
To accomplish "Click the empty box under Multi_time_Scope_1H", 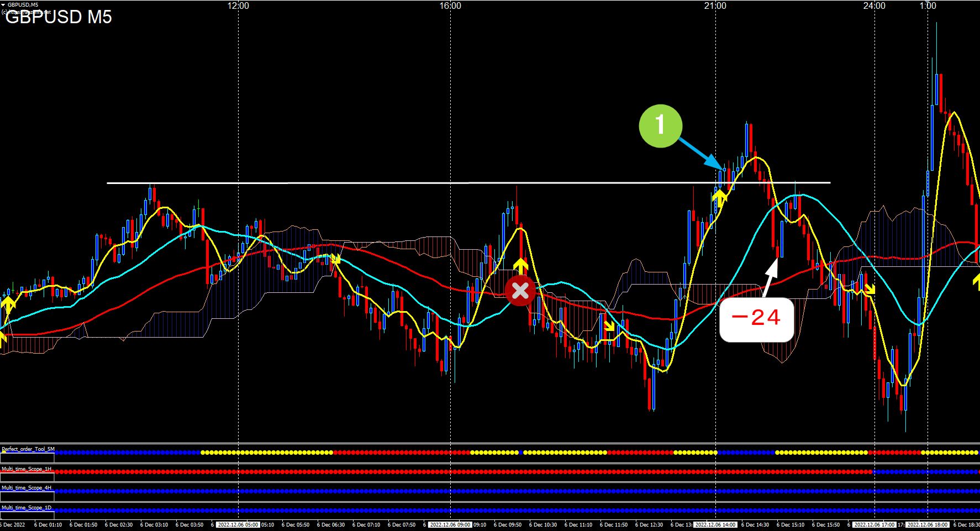I will point(28,477).
